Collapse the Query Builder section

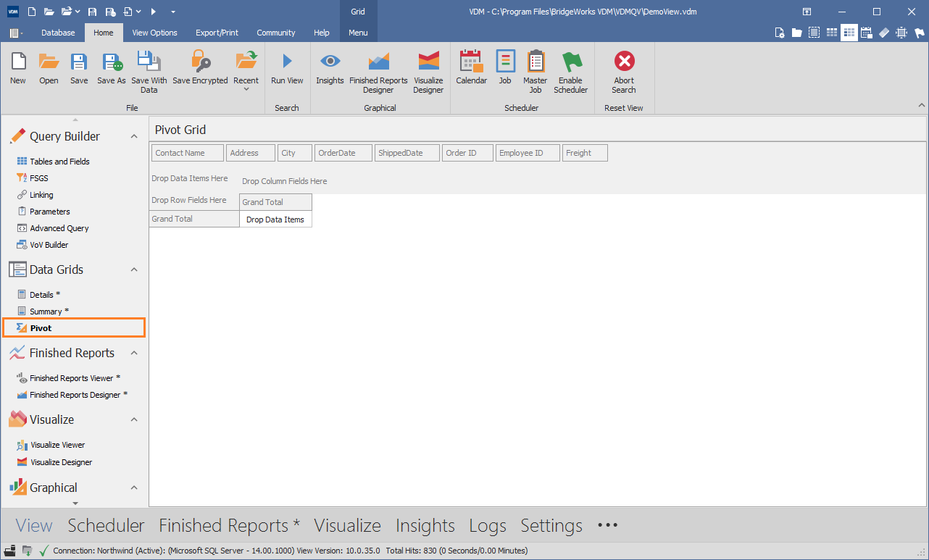(133, 136)
